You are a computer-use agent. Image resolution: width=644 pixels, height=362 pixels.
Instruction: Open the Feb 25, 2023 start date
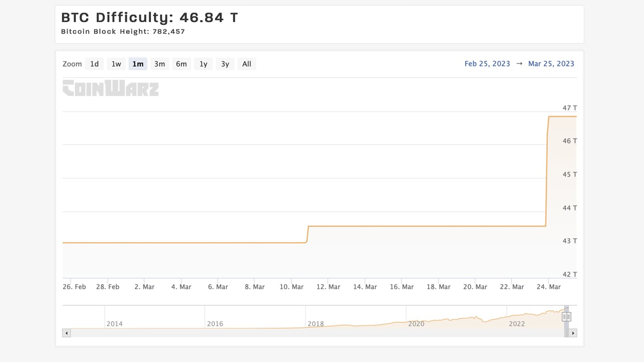(x=487, y=64)
